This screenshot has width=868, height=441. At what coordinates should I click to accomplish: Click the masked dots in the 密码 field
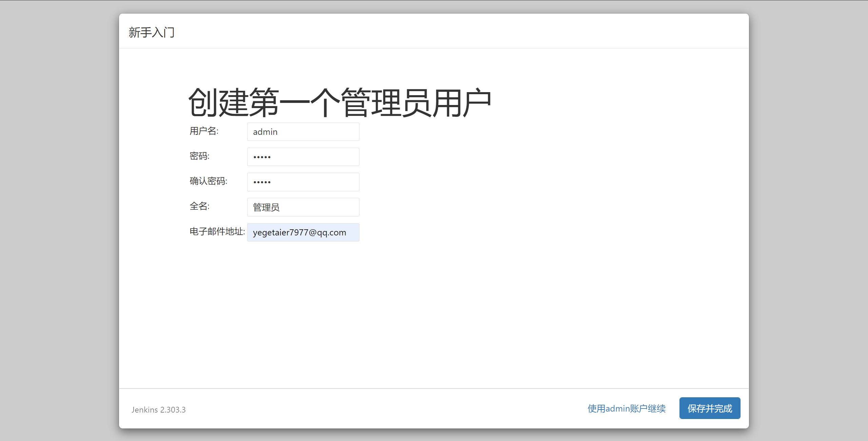pos(262,157)
